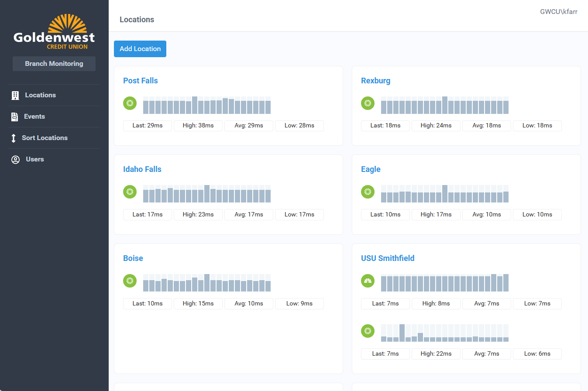Click the Post Falls latency bar chart

(x=207, y=105)
